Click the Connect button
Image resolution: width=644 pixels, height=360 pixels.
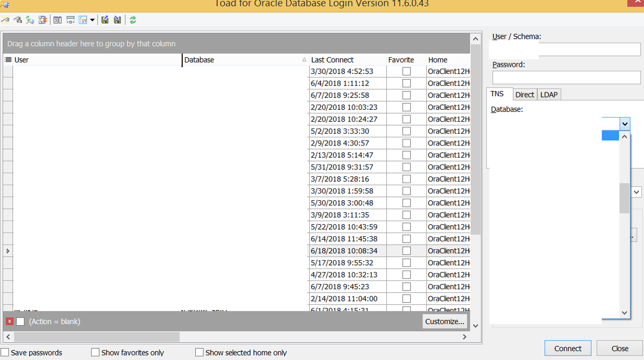click(568, 348)
